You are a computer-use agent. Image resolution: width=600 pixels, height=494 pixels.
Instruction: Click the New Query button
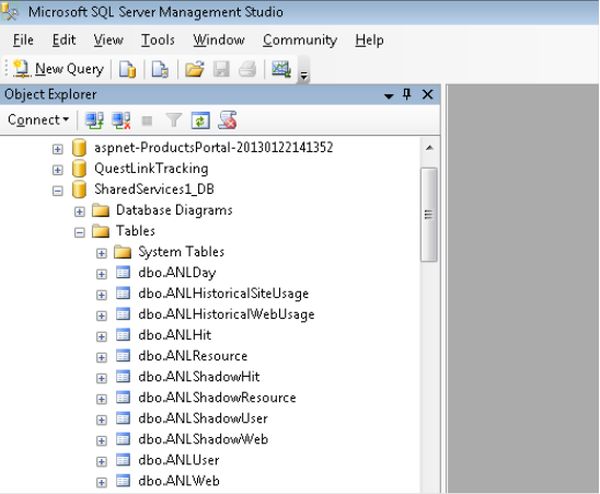pos(58,69)
